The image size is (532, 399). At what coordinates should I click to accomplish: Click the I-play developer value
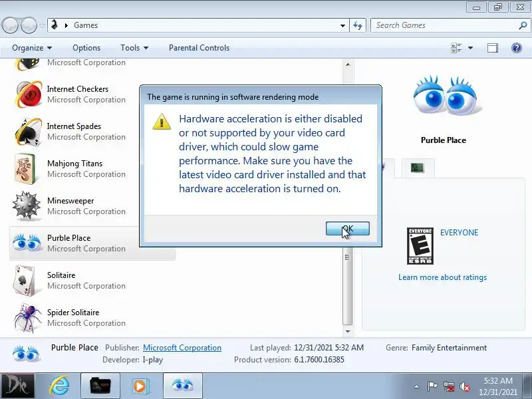tap(153, 360)
